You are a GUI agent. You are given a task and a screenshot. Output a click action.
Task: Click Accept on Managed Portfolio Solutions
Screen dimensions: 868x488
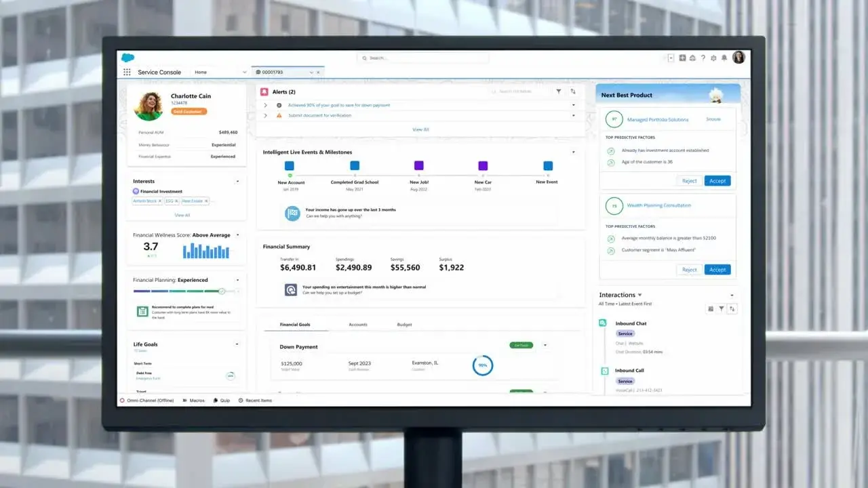pyautogui.click(x=717, y=180)
